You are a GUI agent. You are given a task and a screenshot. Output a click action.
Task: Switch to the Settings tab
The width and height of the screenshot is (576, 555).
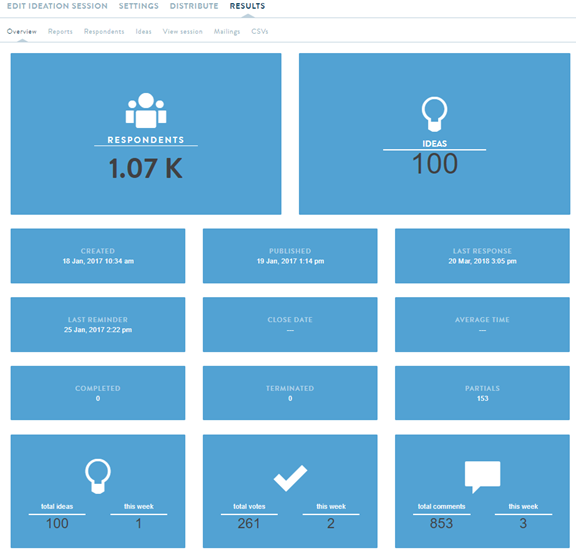tap(138, 6)
